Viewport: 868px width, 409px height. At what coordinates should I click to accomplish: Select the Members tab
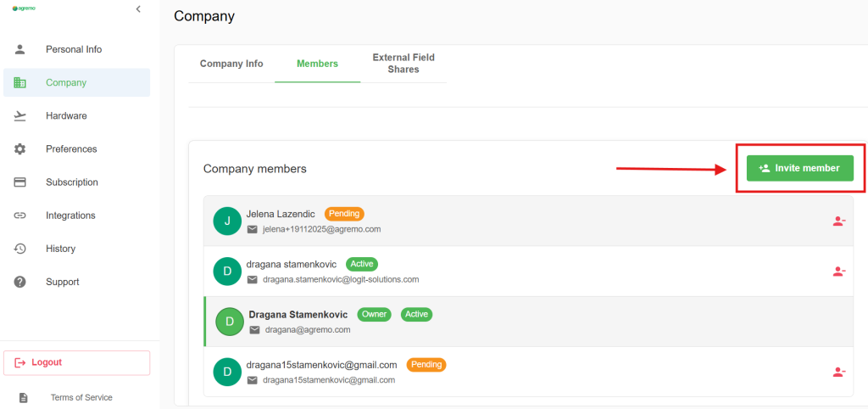point(317,64)
